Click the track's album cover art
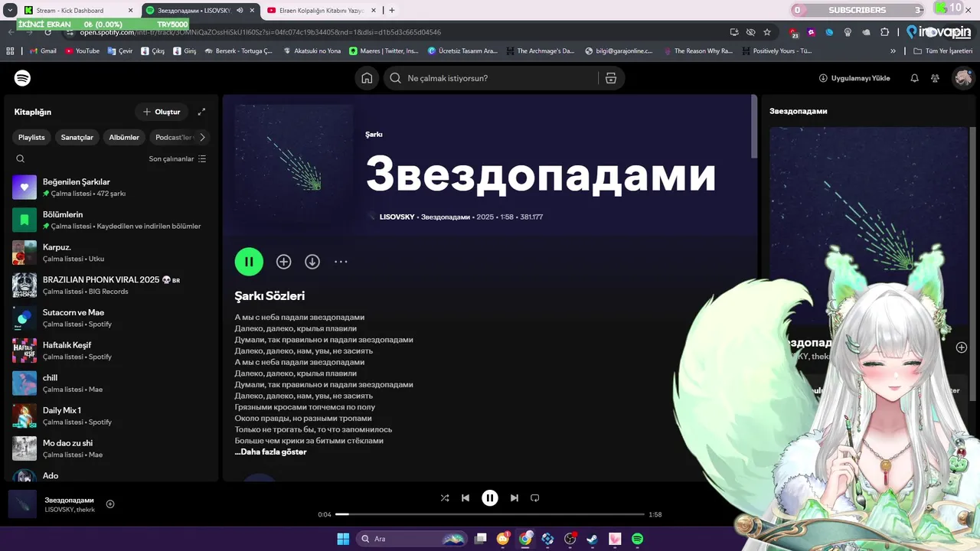This screenshot has height=551, width=980. [x=294, y=163]
